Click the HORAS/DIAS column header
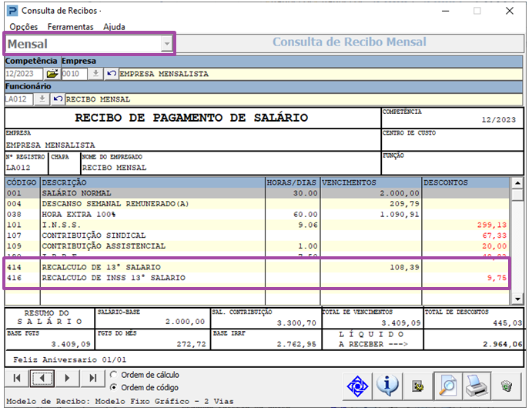 click(292, 182)
